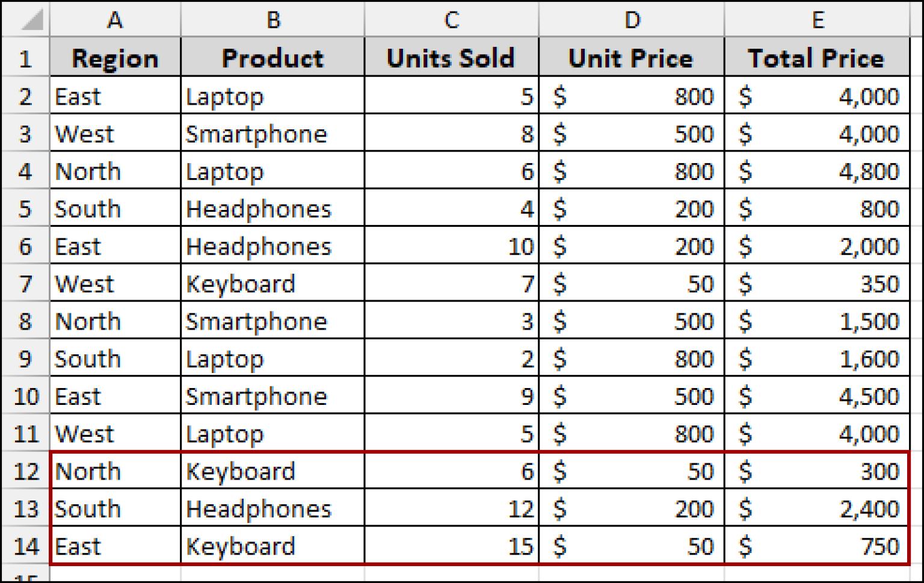Select row header 1
Viewport: 924px width, 583px height.
(24, 58)
